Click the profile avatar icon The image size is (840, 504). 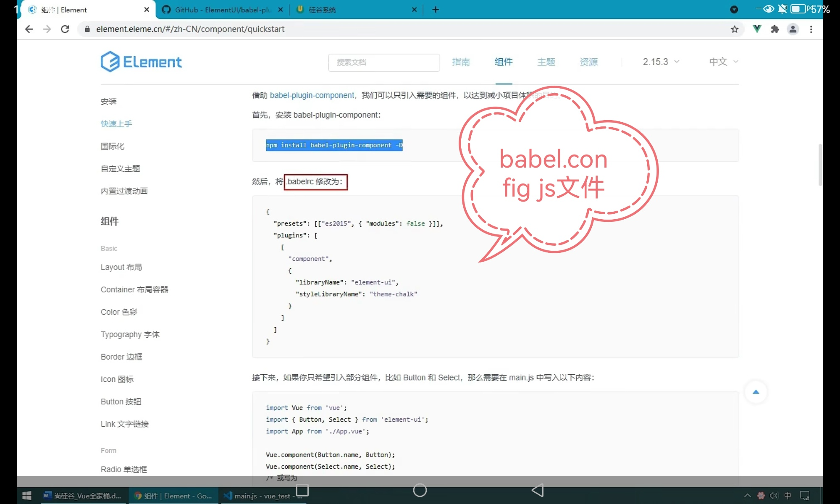click(x=793, y=29)
